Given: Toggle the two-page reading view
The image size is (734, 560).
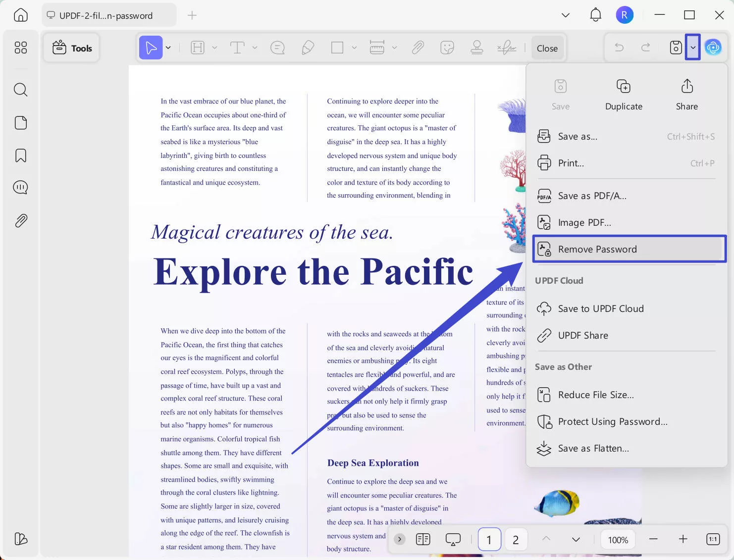Looking at the screenshot, I should point(423,539).
